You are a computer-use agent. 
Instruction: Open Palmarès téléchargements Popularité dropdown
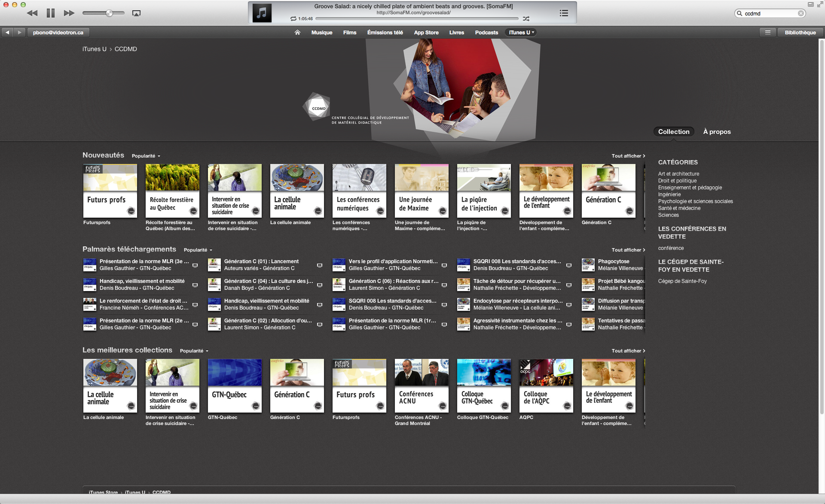point(198,250)
